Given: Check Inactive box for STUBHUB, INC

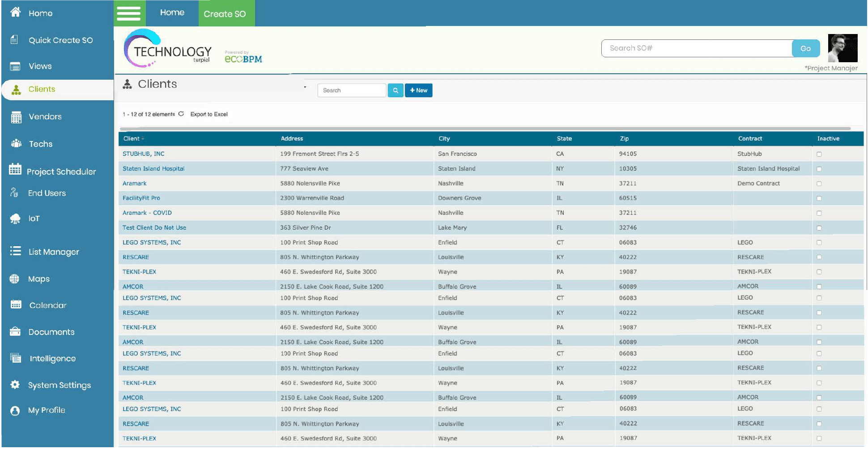Looking at the screenshot, I should [x=819, y=154].
